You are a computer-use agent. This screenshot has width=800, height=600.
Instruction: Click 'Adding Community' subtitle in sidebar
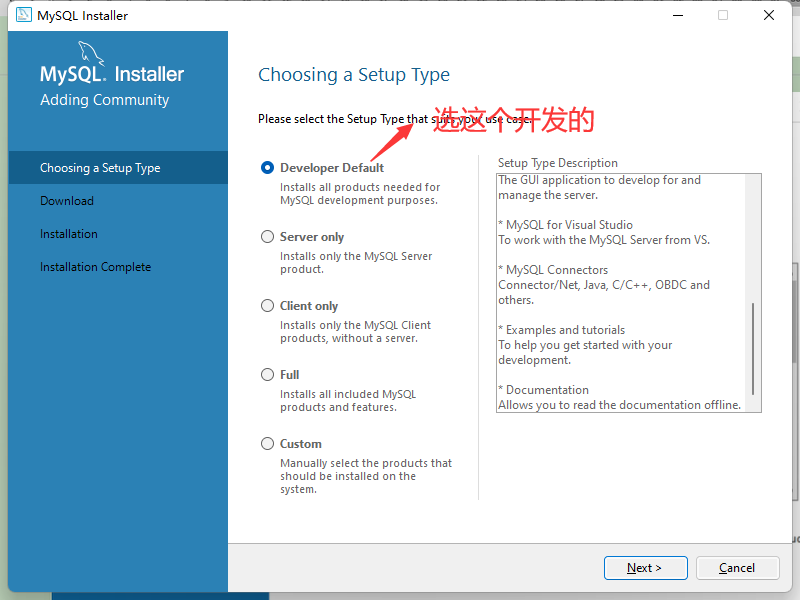(x=105, y=100)
